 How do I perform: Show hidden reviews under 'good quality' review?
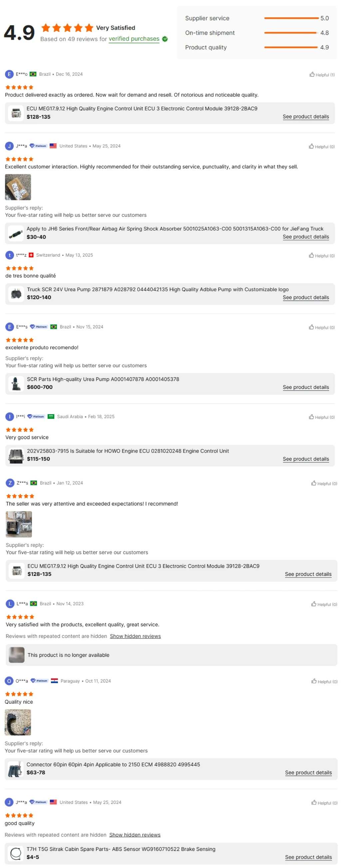[x=135, y=835]
